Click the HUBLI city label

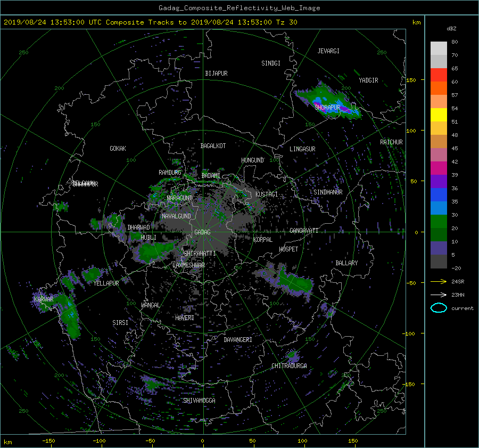click(148, 238)
